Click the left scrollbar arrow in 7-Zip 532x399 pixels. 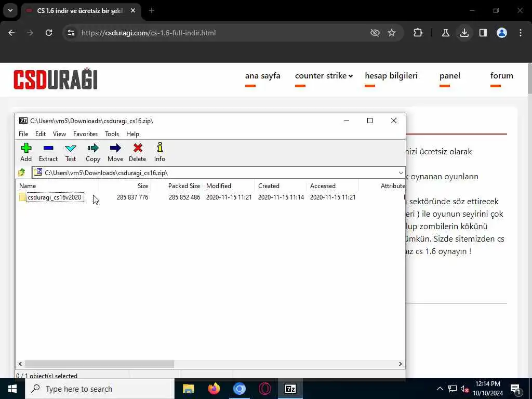coord(20,364)
